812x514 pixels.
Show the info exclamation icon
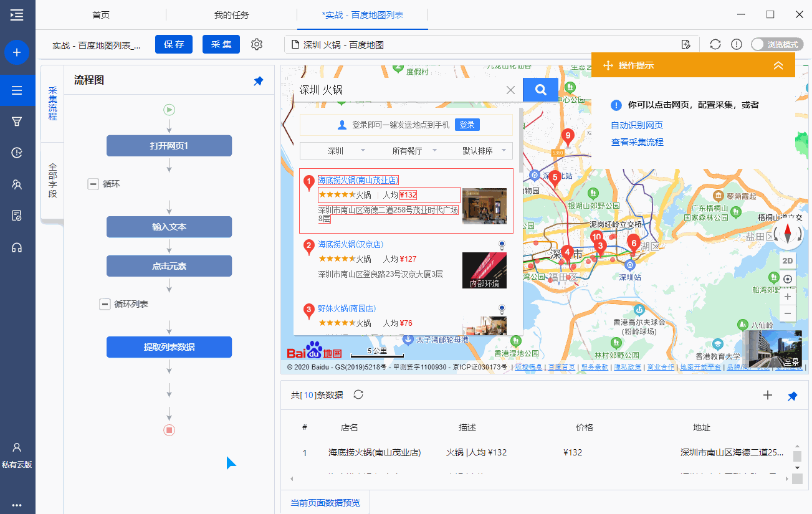[x=737, y=44]
